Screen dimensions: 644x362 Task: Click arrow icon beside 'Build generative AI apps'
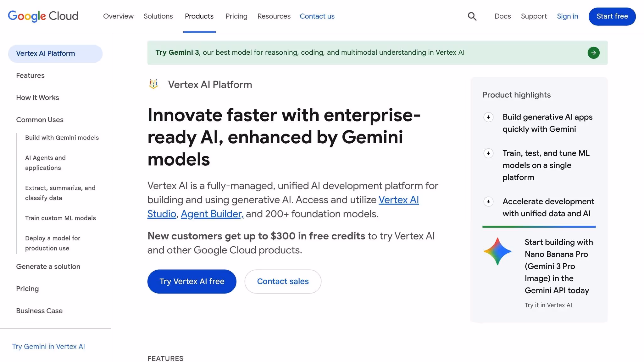coord(488,118)
